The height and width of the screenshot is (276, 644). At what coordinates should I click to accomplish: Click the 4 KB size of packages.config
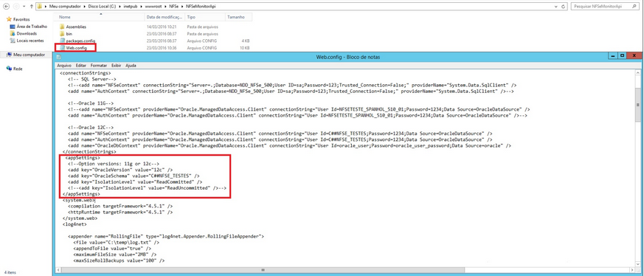point(246,41)
